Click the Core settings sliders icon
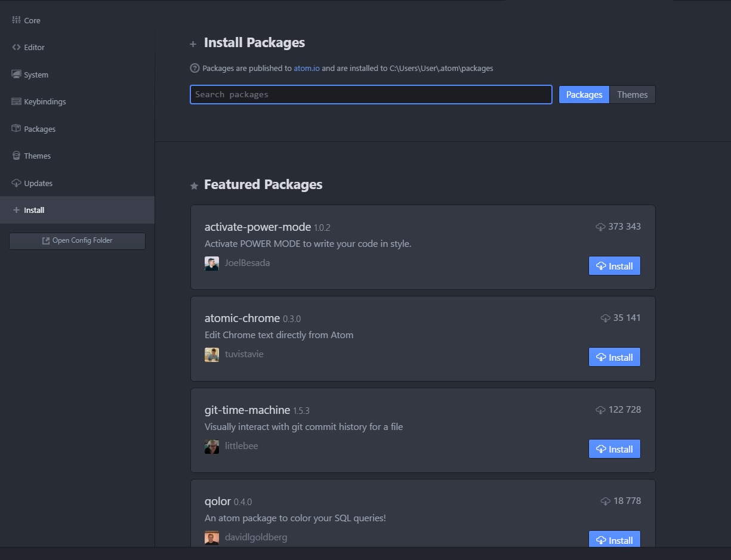The width and height of the screenshot is (731, 560). (16, 20)
